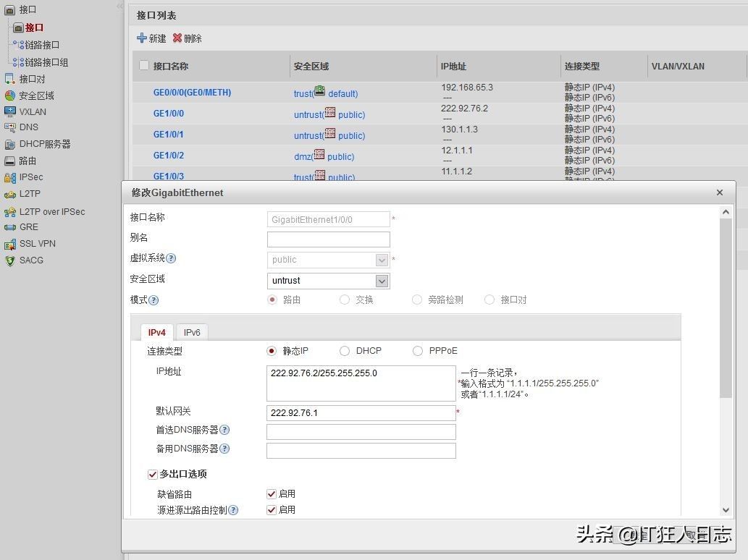Open the GE1/0/3 interface link
This screenshot has width=748, height=560.
pos(169,176)
